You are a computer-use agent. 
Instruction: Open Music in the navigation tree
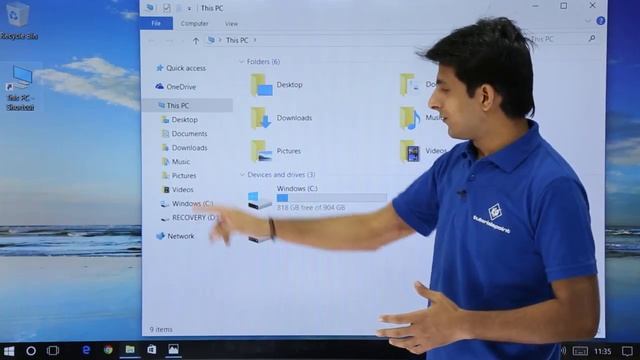[x=176, y=162]
